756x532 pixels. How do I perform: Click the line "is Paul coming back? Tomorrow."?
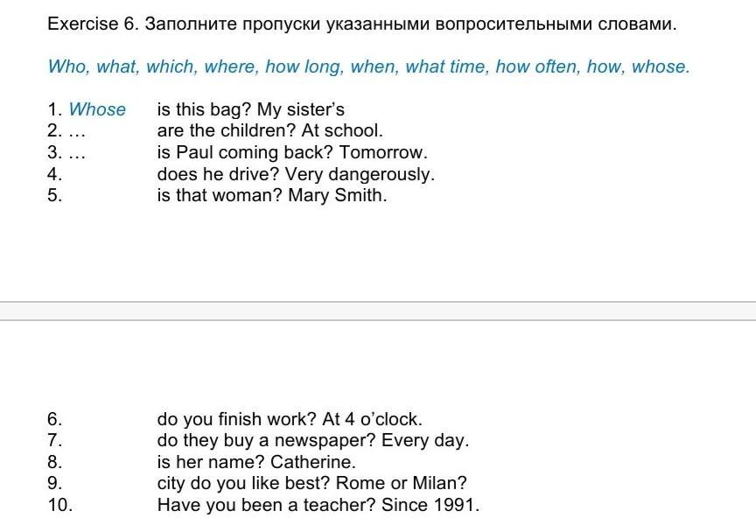[x=292, y=152]
